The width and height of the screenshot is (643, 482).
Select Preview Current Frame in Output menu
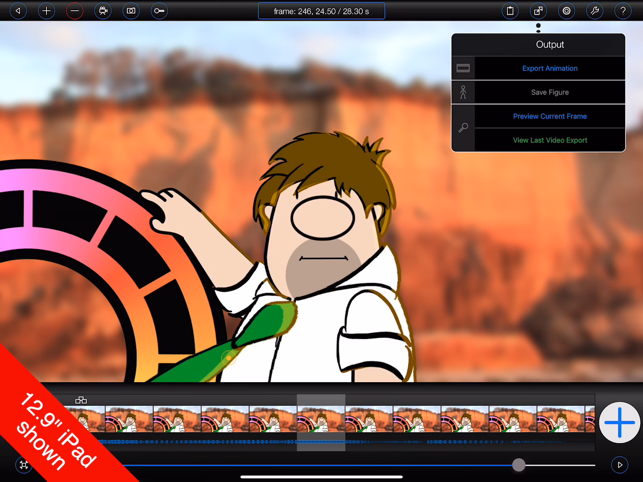pos(550,117)
